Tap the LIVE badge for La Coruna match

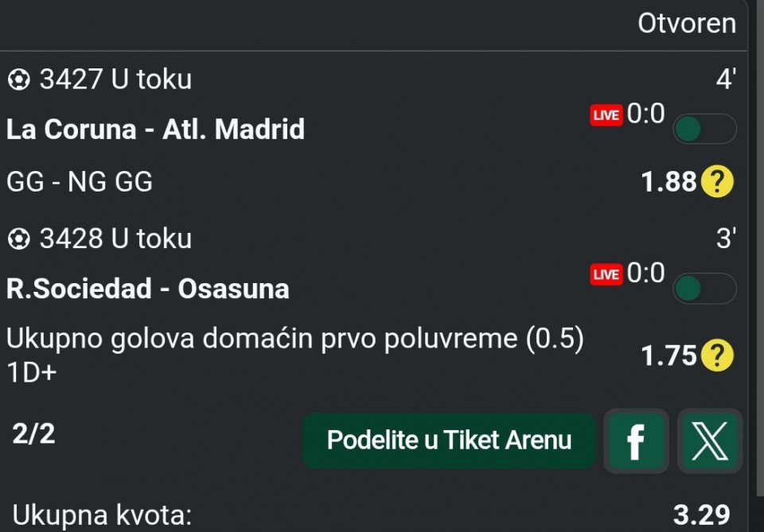606,115
